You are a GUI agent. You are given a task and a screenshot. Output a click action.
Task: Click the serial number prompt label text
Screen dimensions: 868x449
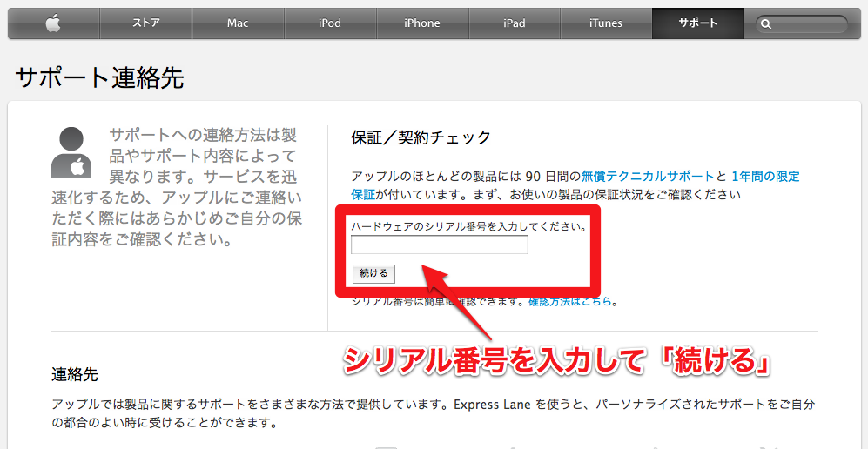(469, 227)
